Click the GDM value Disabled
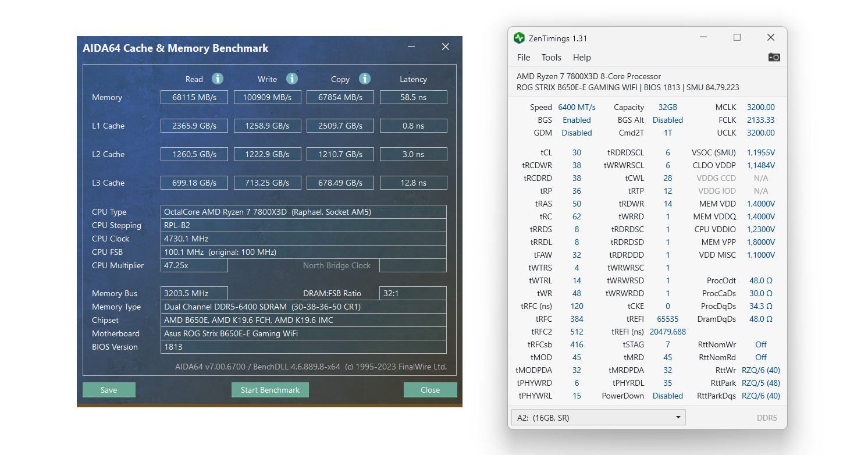 pos(577,133)
